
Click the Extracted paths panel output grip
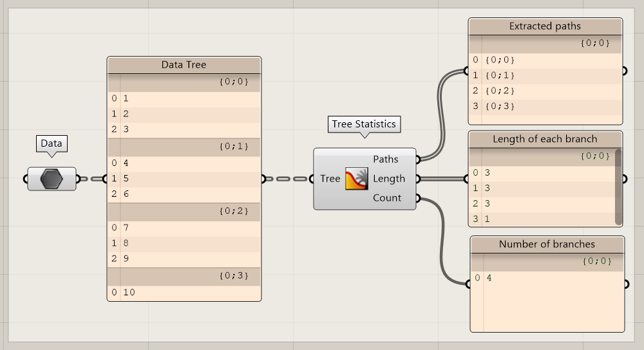tap(624, 71)
